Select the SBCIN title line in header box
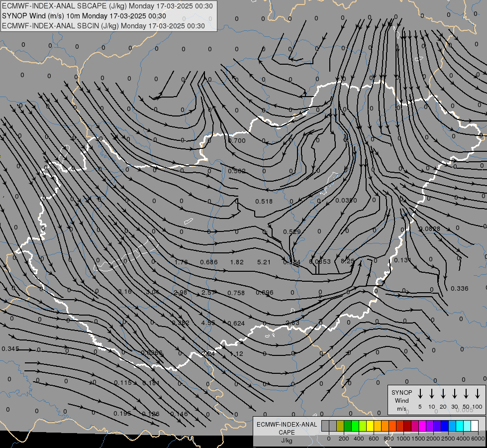Screen dimensions: 487x448 pos(103,26)
